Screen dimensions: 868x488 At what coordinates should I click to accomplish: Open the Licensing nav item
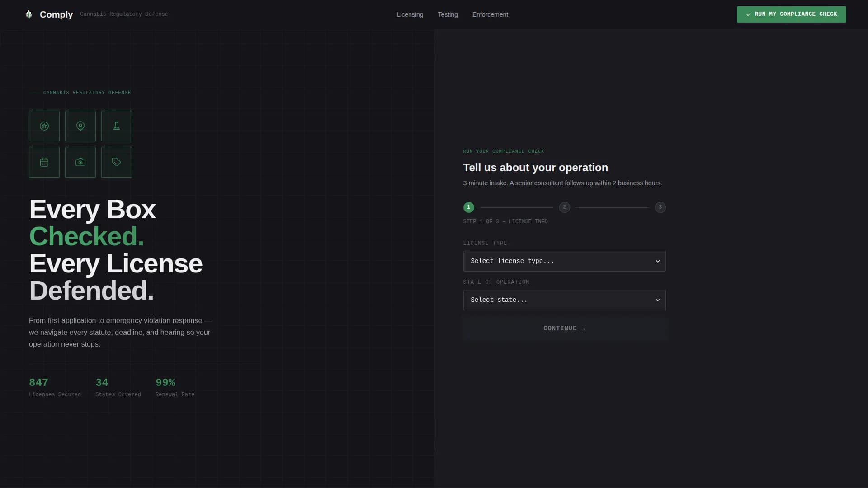410,14
